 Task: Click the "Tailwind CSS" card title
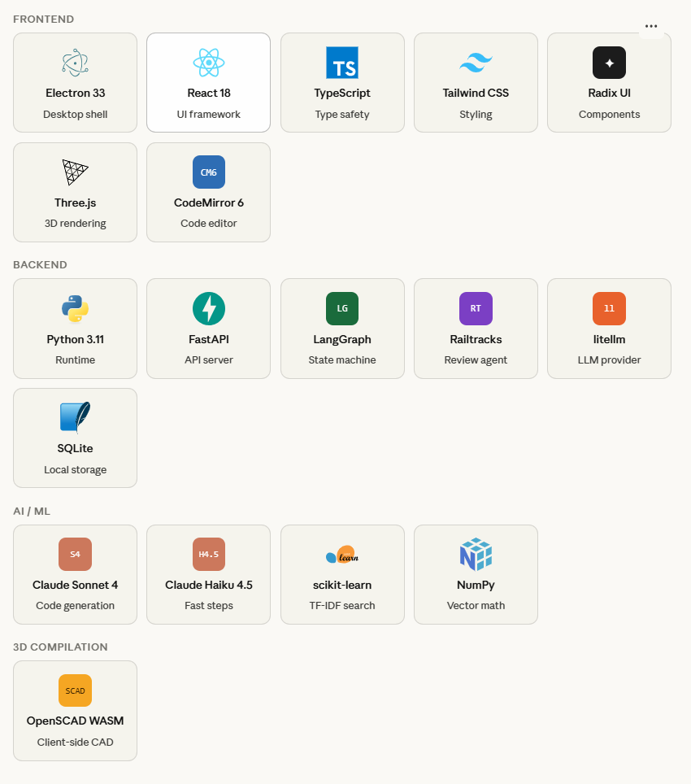point(476,93)
